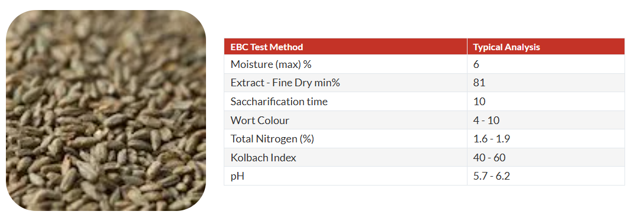
Task: Click the malt grains product image
Action: point(106,110)
